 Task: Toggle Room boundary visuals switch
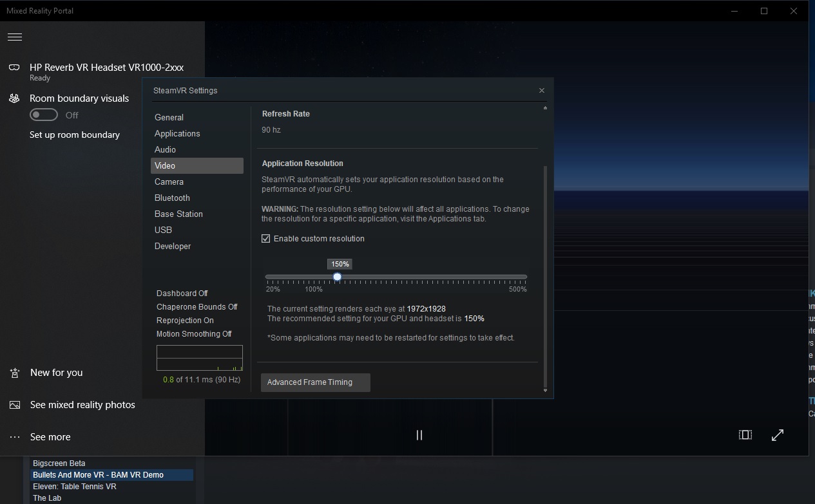tap(44, 115)
